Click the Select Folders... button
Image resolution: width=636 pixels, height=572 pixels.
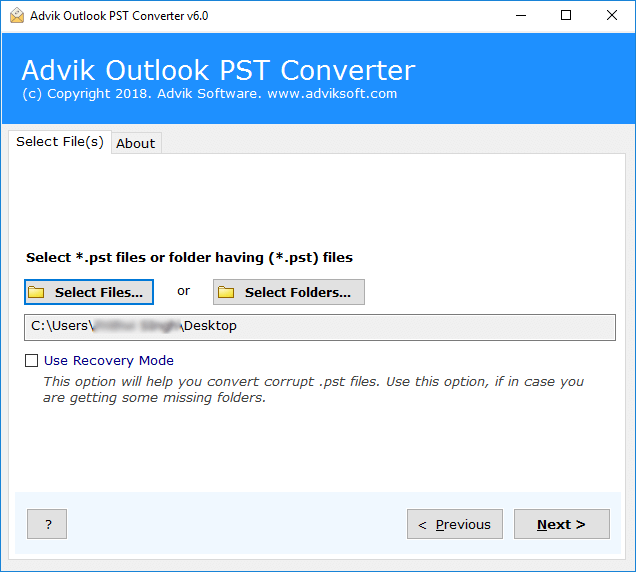(x=289, y=292)
